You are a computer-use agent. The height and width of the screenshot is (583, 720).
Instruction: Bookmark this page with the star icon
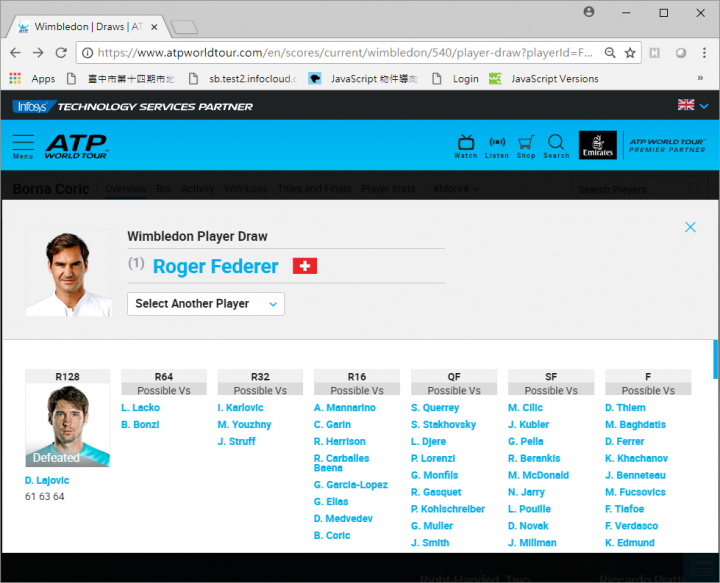pos(630,53)
